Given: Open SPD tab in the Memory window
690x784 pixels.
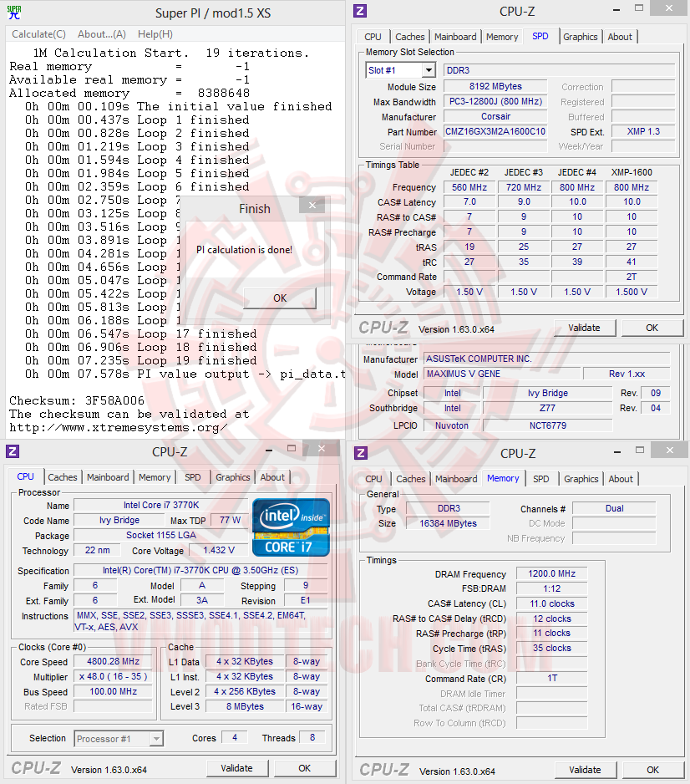Looking at the screenshot, I should pos(541,478).
